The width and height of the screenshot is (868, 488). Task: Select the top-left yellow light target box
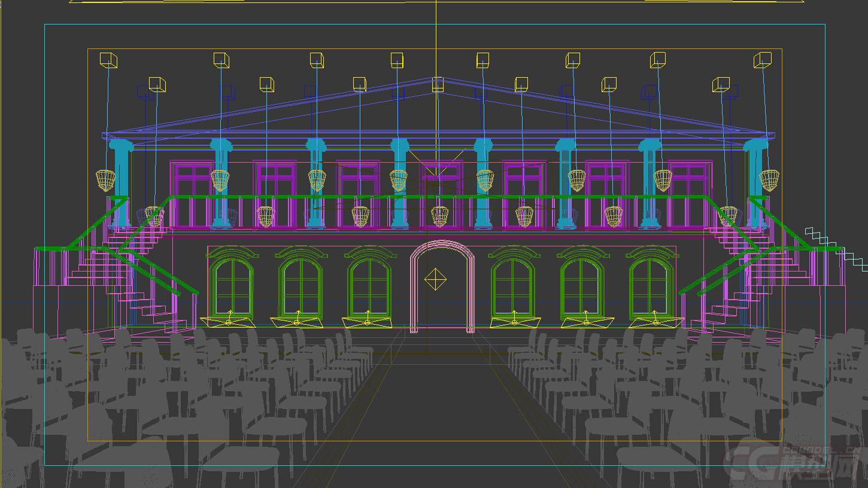point(108,60)
